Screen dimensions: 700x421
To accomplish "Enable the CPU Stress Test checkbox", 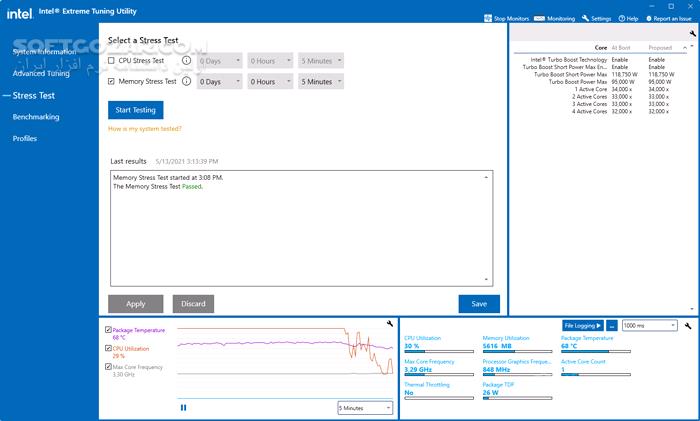I will coord(111,60).
